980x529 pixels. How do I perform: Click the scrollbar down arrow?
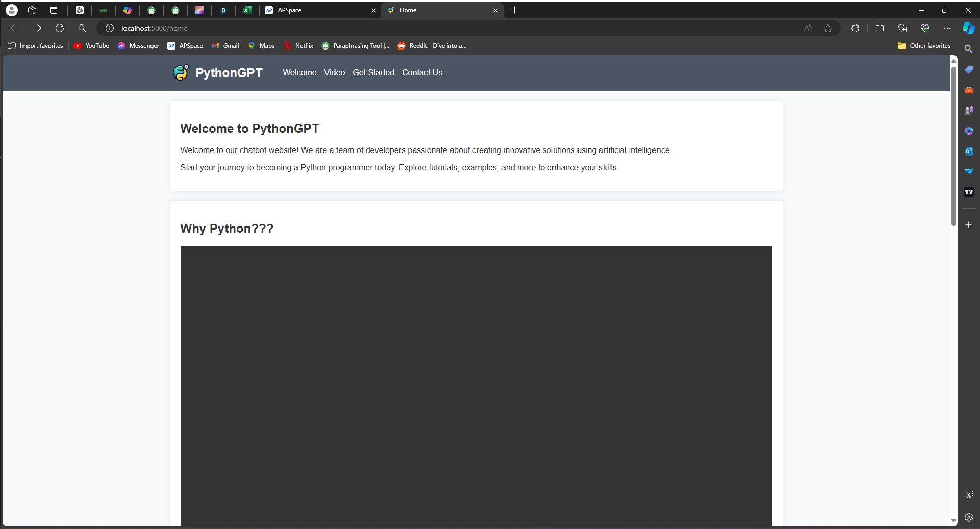click(953, 521)
